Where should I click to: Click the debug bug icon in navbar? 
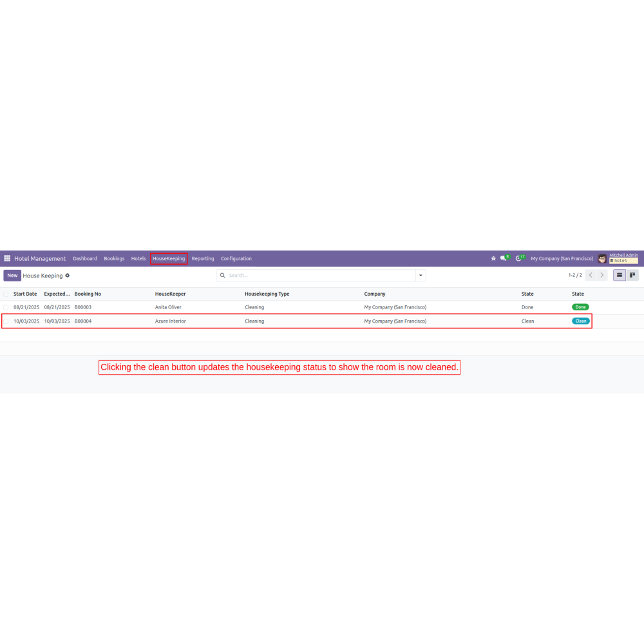coord(493,258)
